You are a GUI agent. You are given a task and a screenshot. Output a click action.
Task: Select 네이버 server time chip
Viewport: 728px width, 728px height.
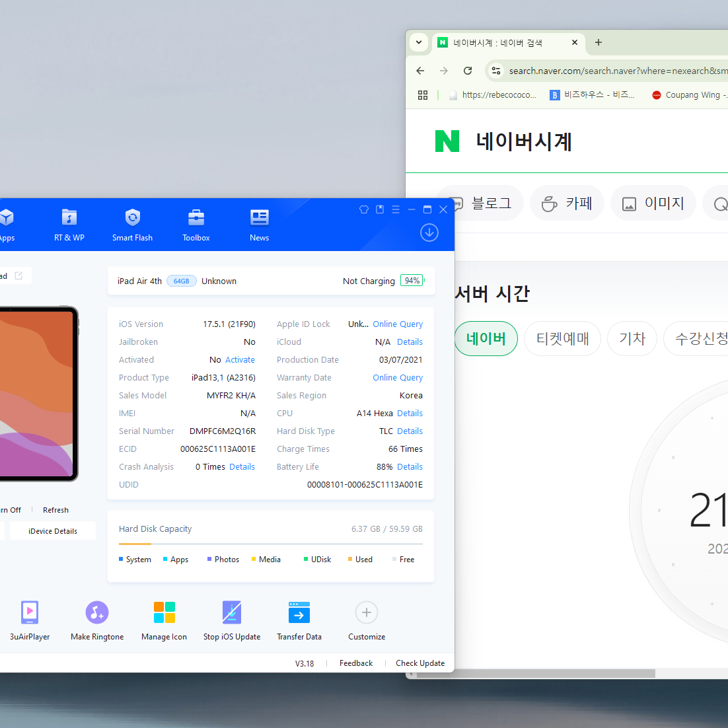[x=486, y=338]
